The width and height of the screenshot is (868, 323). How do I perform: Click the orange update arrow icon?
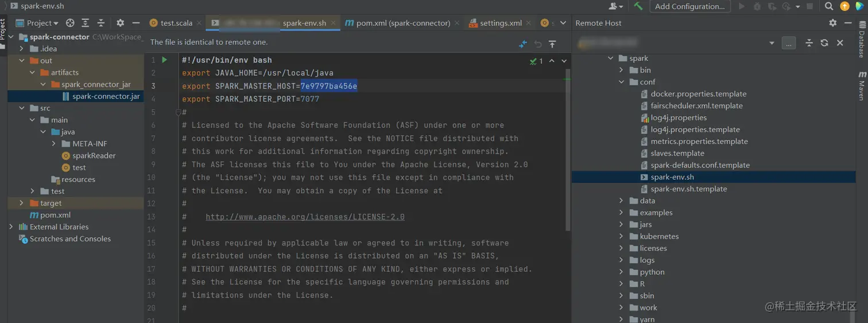(x=844, y=6)
